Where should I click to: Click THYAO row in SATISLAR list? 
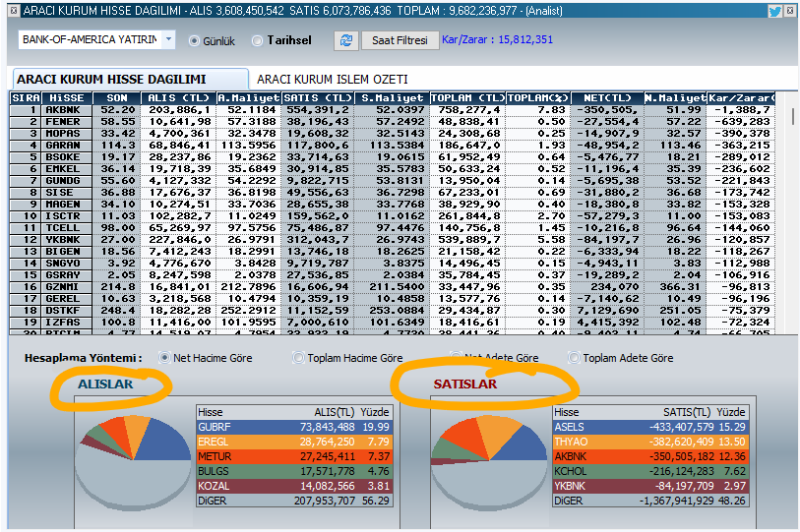(x=650, y=442)
